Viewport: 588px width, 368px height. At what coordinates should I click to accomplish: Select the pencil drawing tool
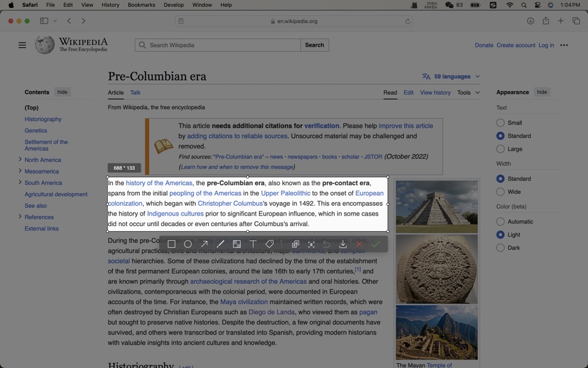pos(220,244)
